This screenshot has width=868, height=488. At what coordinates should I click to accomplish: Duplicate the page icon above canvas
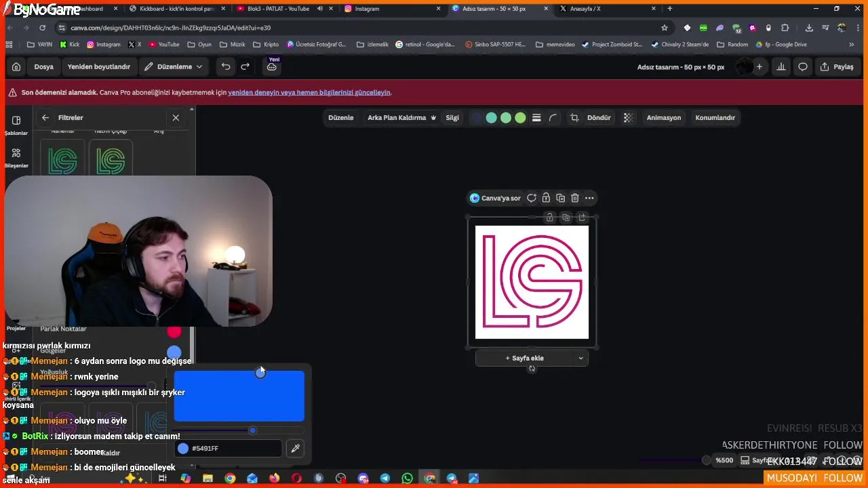[x=566, y=217]
